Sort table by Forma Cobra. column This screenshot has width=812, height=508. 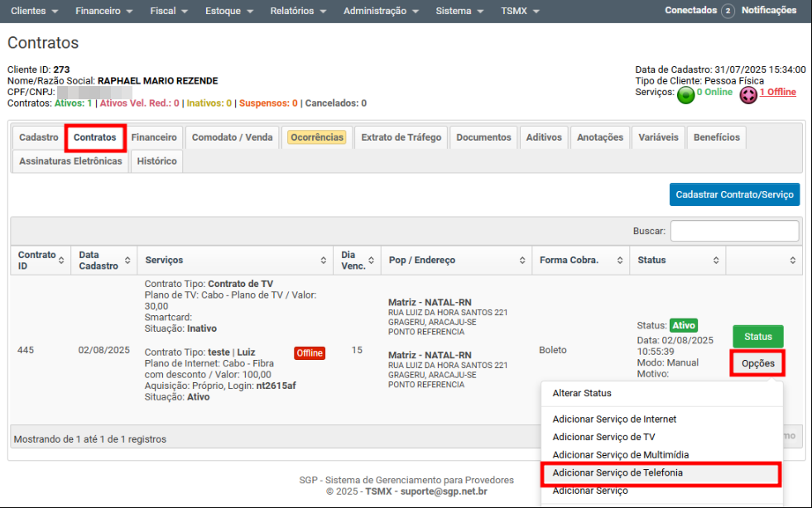tap(620, 261)
